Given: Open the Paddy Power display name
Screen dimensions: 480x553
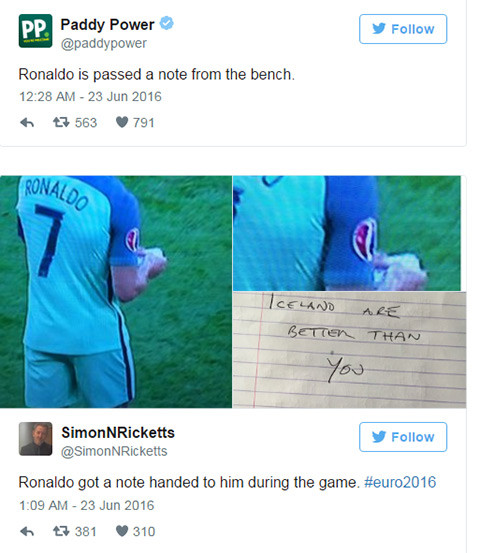Looking at the screenshot, I should coord(108,25).
